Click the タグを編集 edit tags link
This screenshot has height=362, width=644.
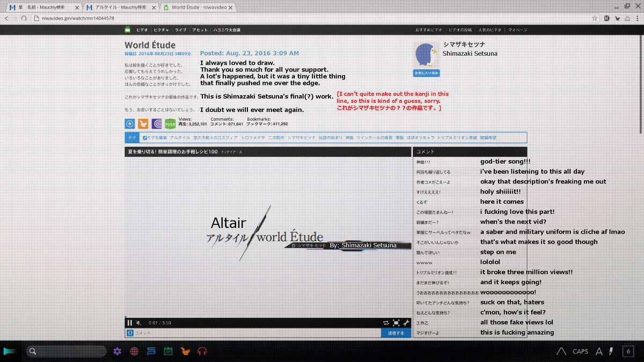point(156,137)
